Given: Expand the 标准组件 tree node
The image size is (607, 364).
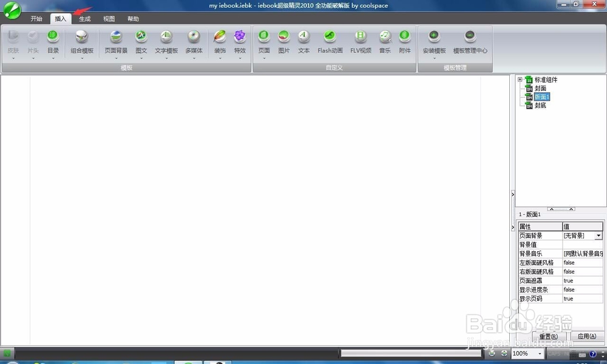Looking at the screenshot, I should [x=520, y=79].
